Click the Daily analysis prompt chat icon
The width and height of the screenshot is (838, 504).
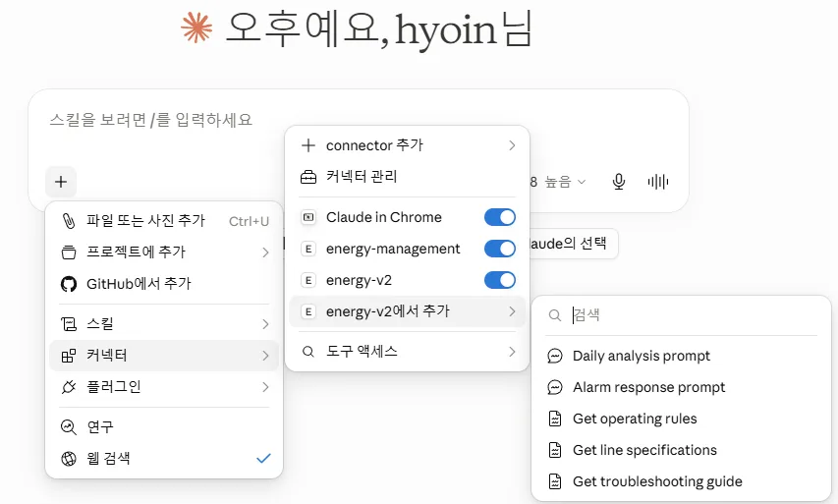(555, 356)
